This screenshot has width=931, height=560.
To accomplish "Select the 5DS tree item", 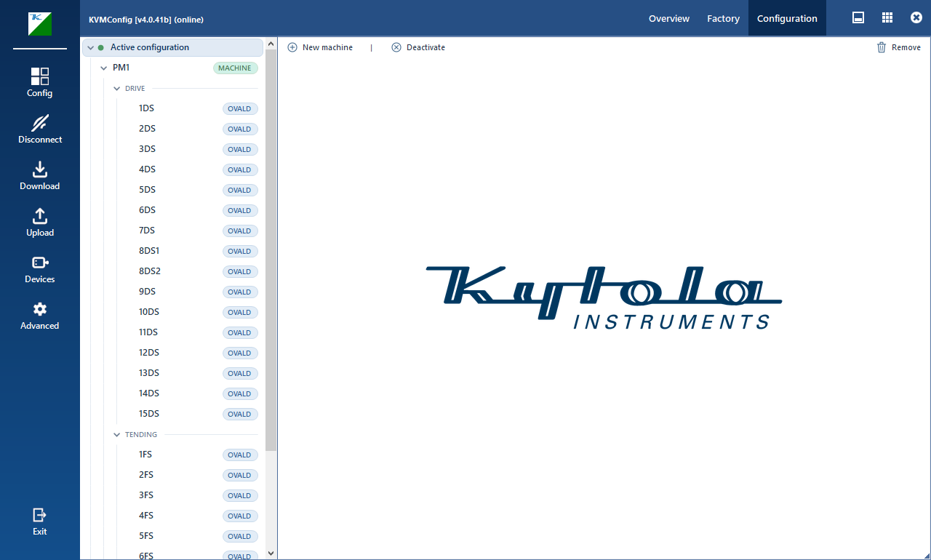I will (x=147, y=190).
